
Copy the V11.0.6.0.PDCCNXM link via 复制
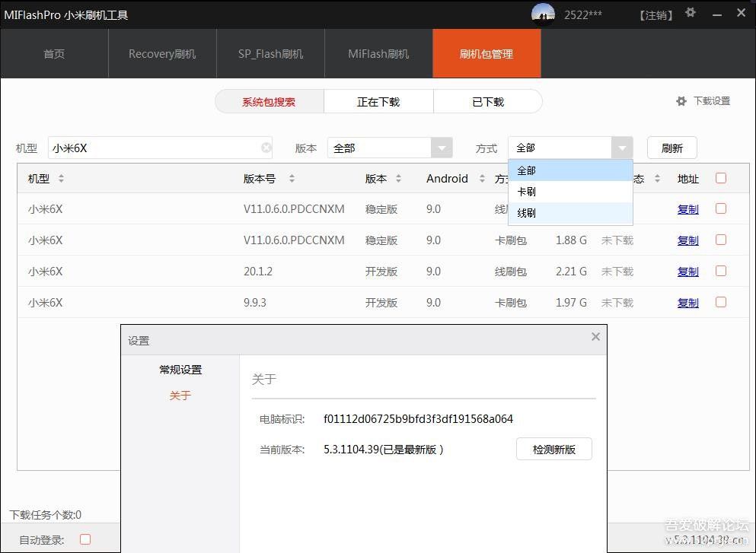687,208
